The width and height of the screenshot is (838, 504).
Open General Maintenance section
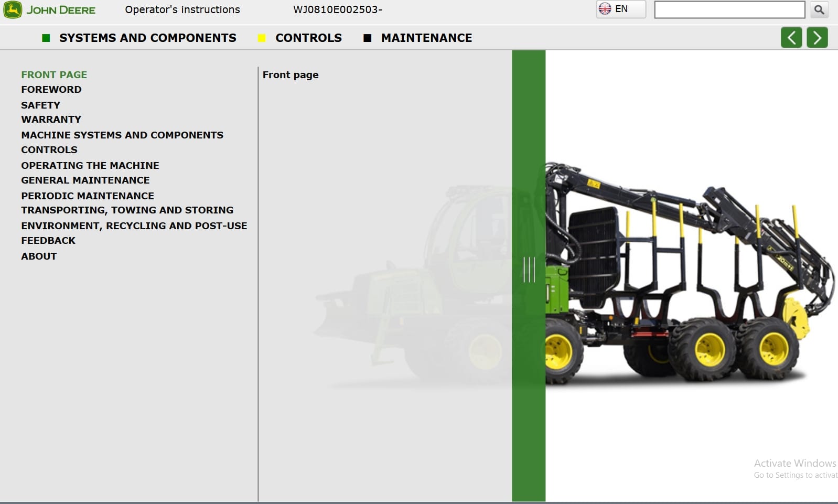point(85,180)
